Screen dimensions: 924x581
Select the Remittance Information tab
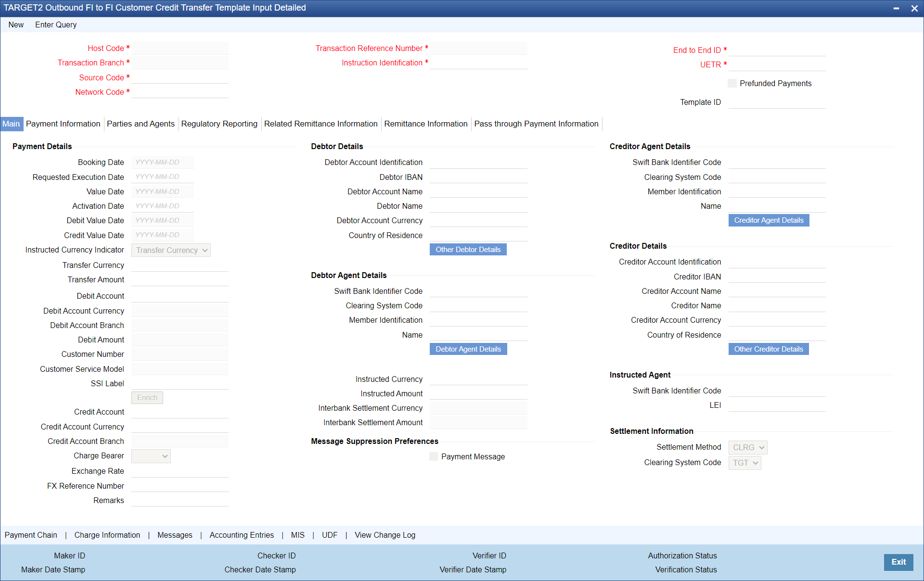click(426, 124)
